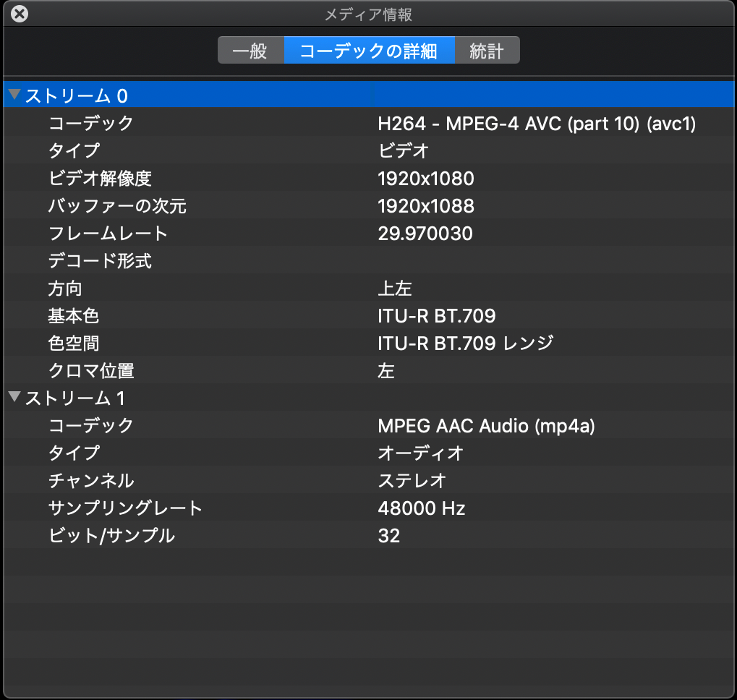The height and width of the screenshot is (700, 737).
Task: Collapse the ストリーム 1 disclosure triangle
Action: pos(14,397)
